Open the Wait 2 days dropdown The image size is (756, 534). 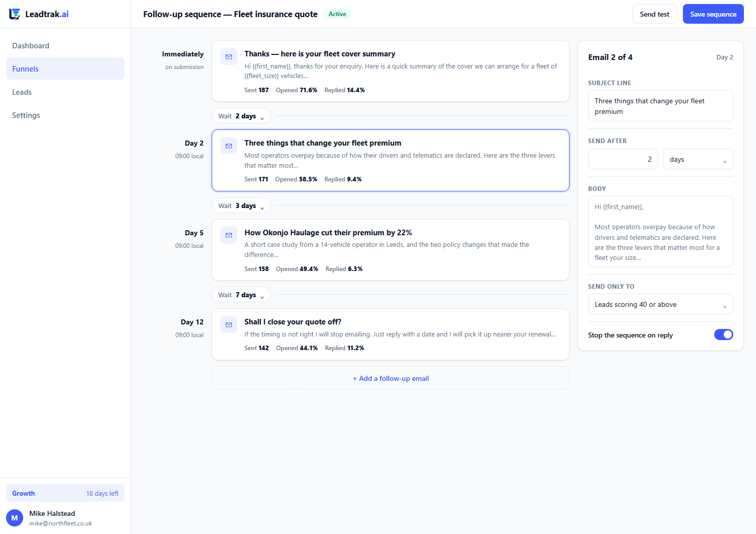pyautogui.click(x=241, y=116)
